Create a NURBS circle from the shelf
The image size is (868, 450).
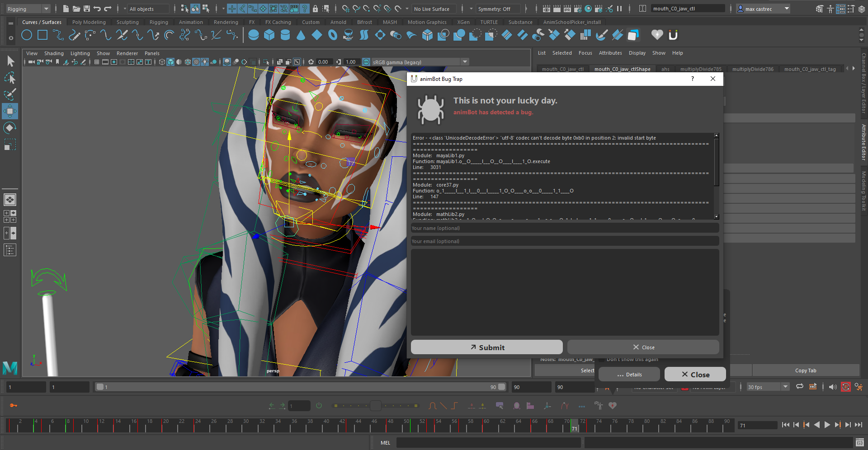[27, 35]
